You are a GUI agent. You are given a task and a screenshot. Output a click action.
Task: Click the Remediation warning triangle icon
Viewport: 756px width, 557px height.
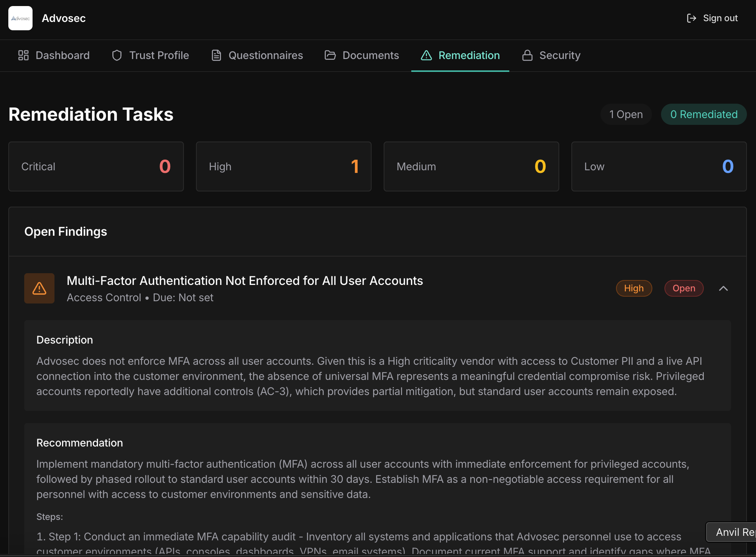(x=426, y=55)
